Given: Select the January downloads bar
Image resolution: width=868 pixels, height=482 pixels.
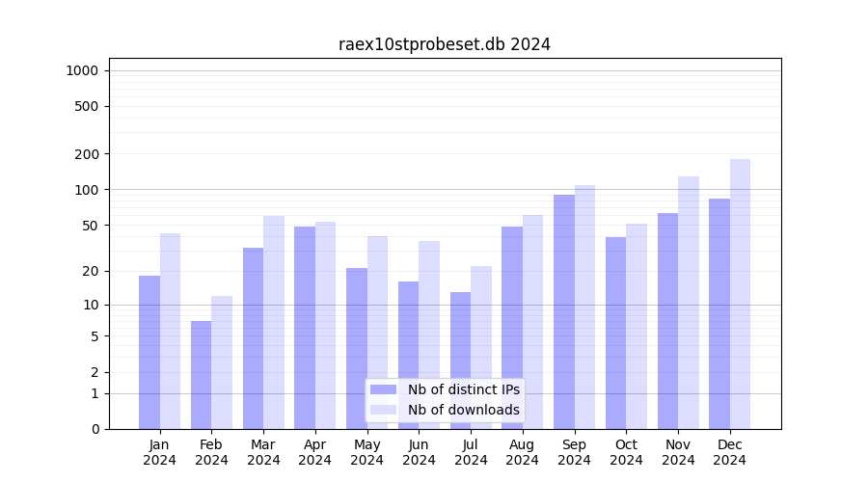Looking at the screenshot, I should (x=170, y=331).
